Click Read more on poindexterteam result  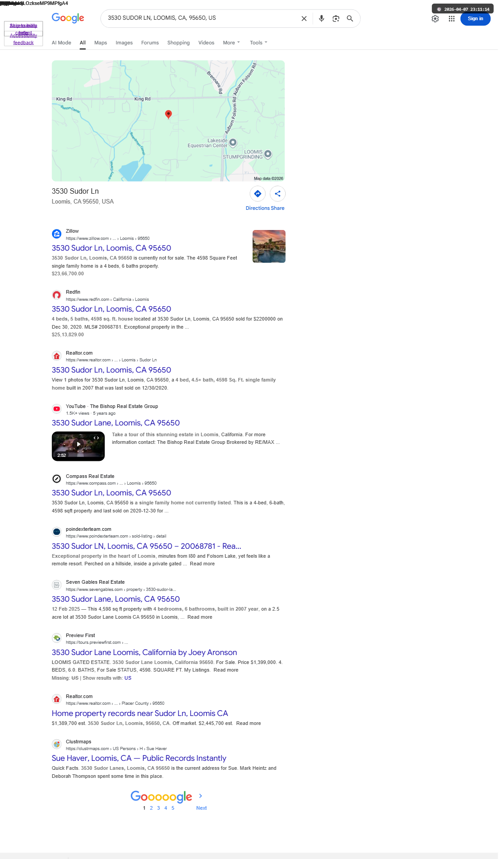(x=202, y=564)
